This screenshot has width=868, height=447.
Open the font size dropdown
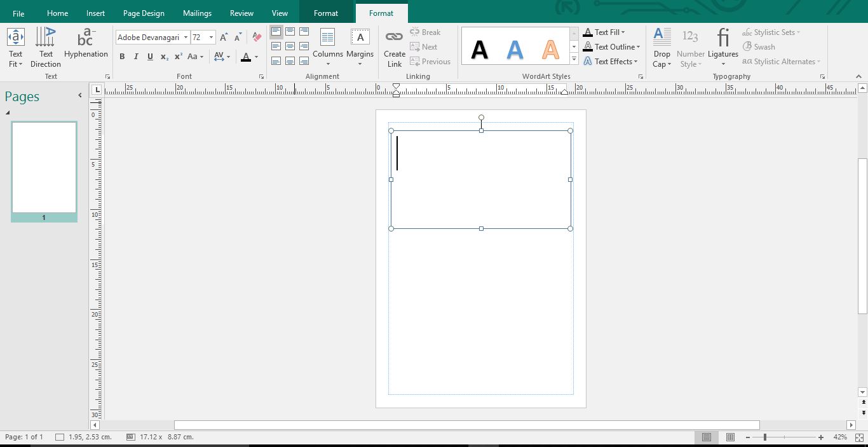tap(211, 38)
